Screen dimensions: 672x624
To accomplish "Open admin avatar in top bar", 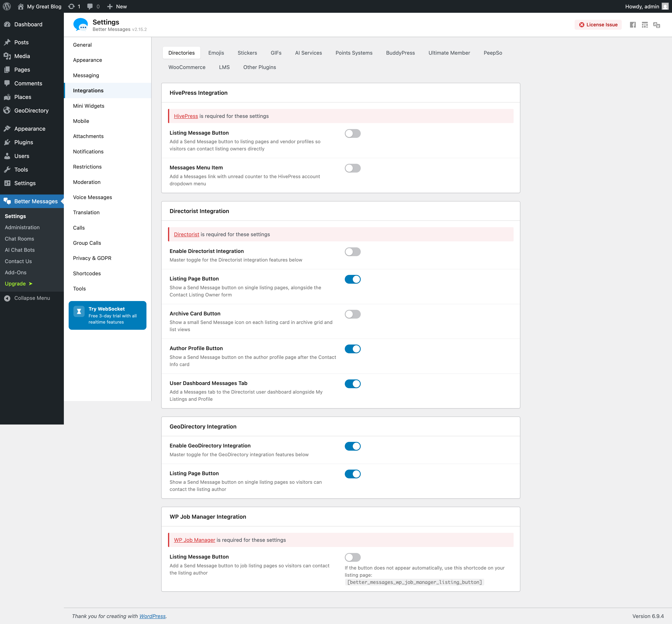I will click(665, 6).
